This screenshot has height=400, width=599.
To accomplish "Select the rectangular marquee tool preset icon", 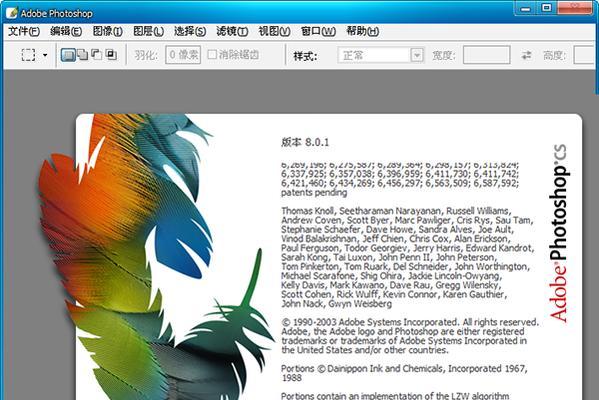I will [x=28, y=55].
